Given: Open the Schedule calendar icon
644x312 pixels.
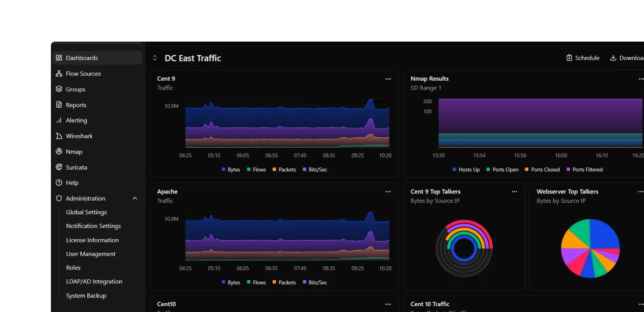Looking at the screenshot, I should pyautogui.click(x=569, y=58).
